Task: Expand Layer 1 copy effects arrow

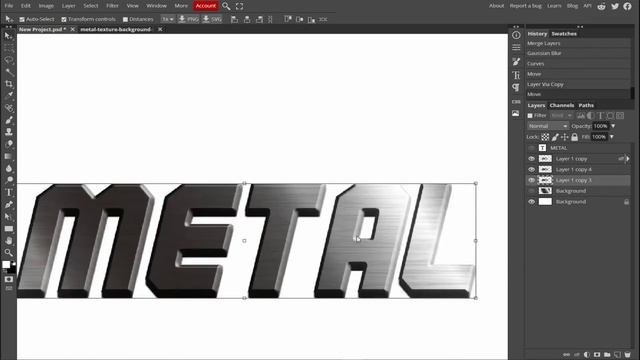Action: coord(628,159)
